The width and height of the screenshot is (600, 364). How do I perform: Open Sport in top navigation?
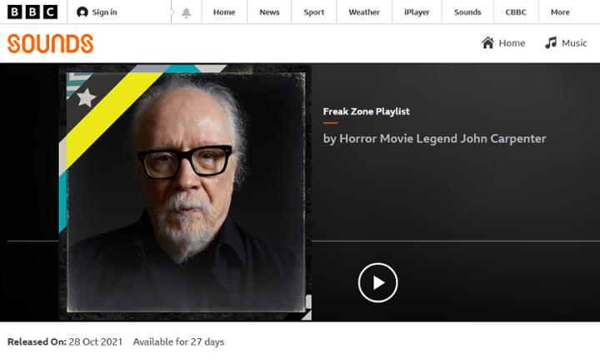pyautogui.click(x=314, y=12)
